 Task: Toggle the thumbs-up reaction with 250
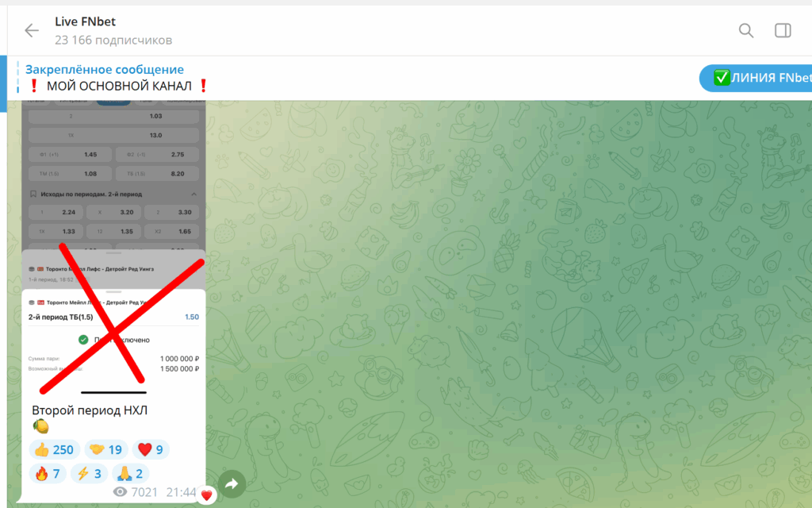[x=54, y=450]
